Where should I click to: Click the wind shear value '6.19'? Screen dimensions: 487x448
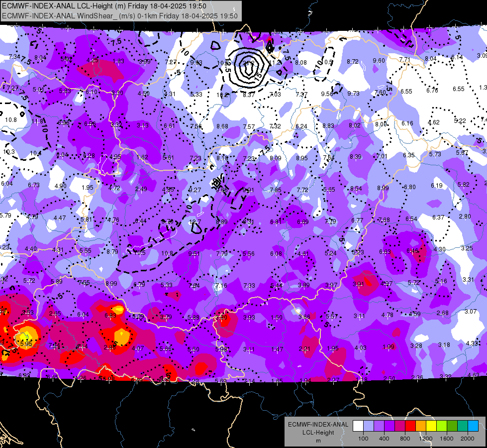coord(436,186)
